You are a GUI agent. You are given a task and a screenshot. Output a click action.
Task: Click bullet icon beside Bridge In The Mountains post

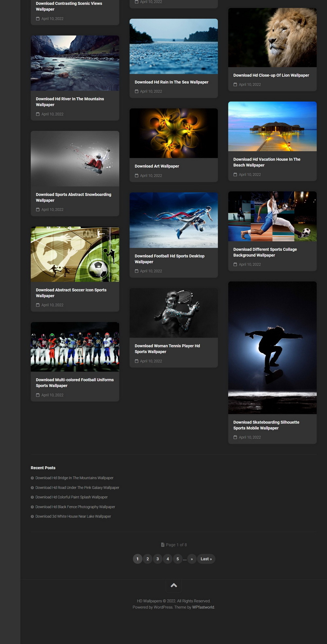pyautogui.click(x=32, y=478)
